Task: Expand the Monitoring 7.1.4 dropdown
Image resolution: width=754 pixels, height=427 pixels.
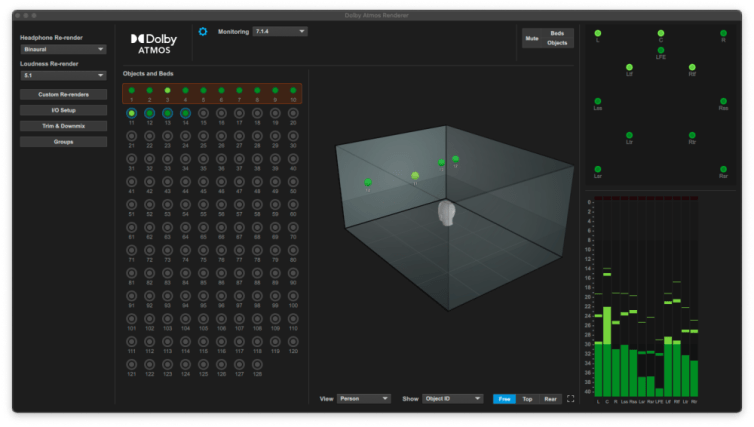Action: point(279,32)
